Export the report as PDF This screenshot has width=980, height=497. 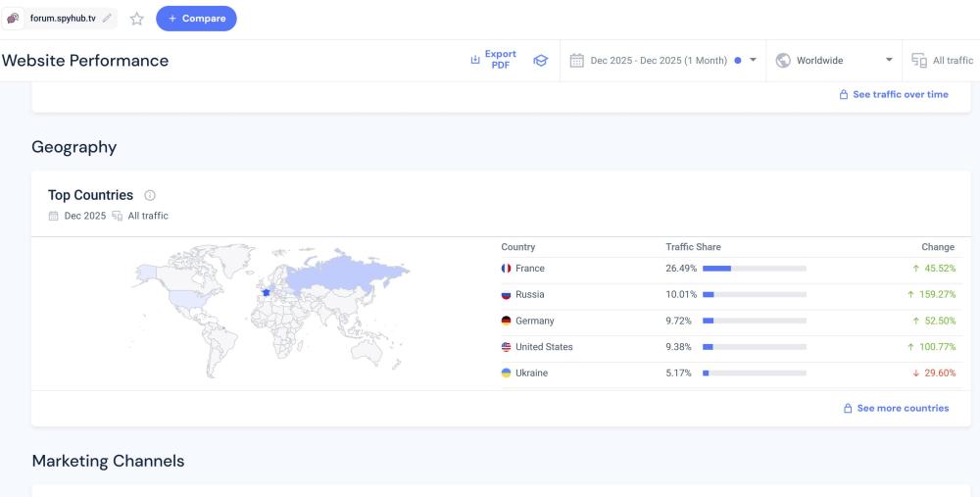point(493,60)
